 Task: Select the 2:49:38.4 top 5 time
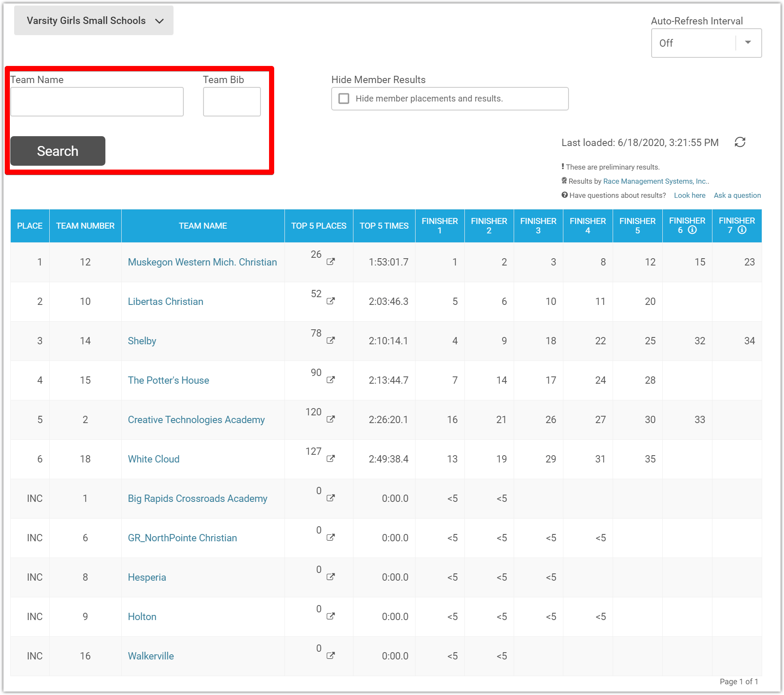[x=389, y=459]
